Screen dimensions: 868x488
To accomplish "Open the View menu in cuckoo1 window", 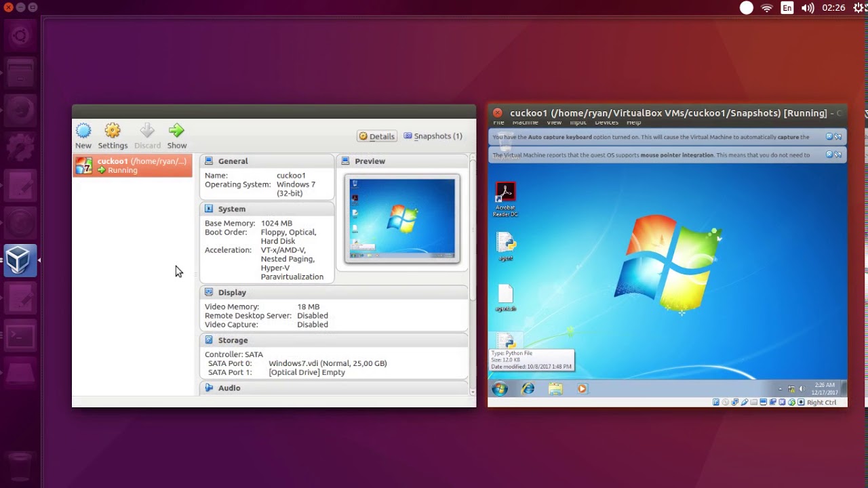I will 554,123.
